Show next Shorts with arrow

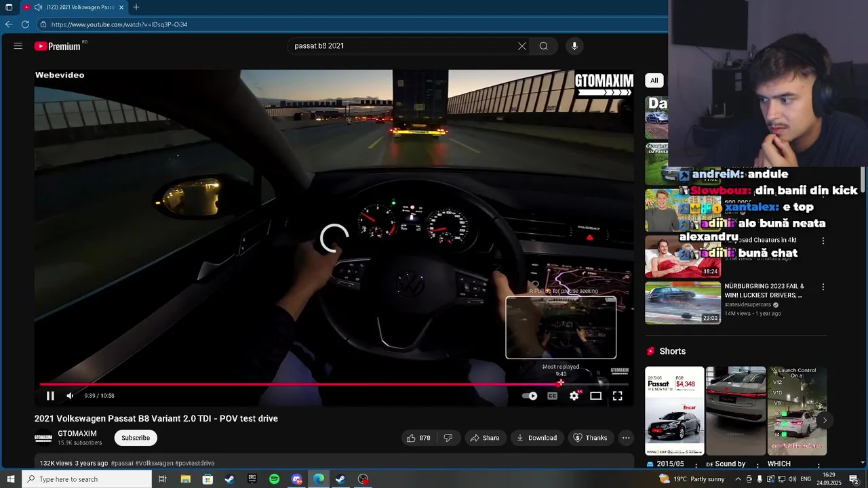coord(825,420)
